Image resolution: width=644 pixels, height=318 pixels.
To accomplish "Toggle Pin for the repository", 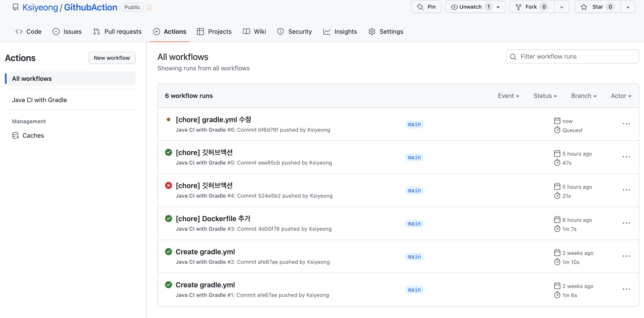I will tap(426, 7).
